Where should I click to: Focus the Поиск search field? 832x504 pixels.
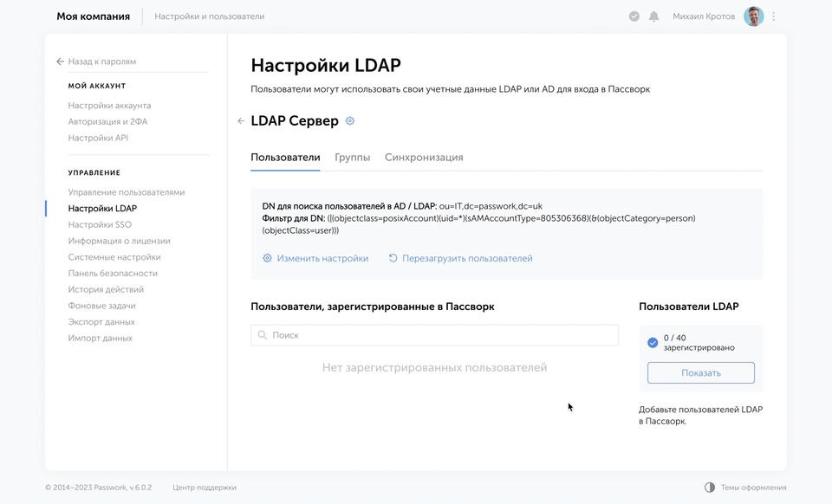point(442,335)
